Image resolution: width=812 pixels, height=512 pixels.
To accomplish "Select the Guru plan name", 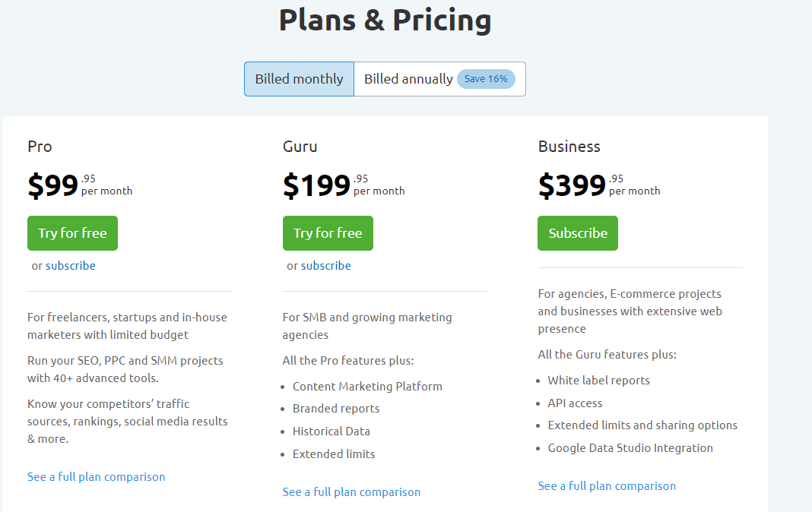I will coord(300,147).
